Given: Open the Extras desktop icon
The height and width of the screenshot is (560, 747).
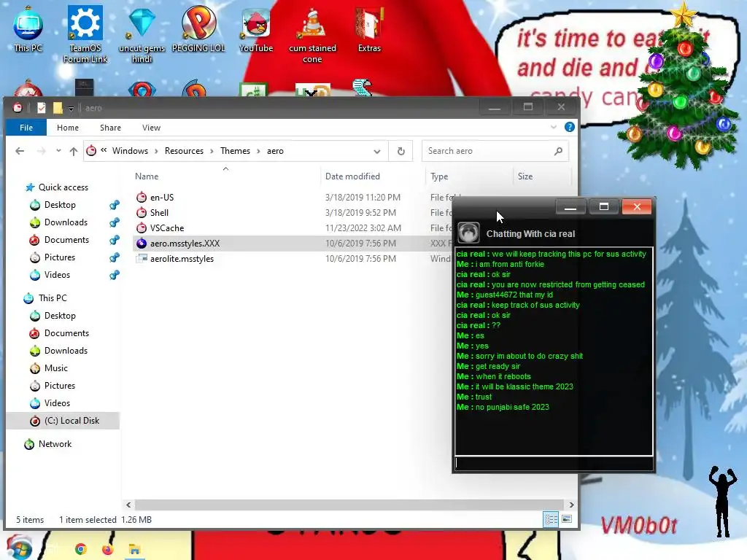Looking at the screenshot, I should pos(369,28).
